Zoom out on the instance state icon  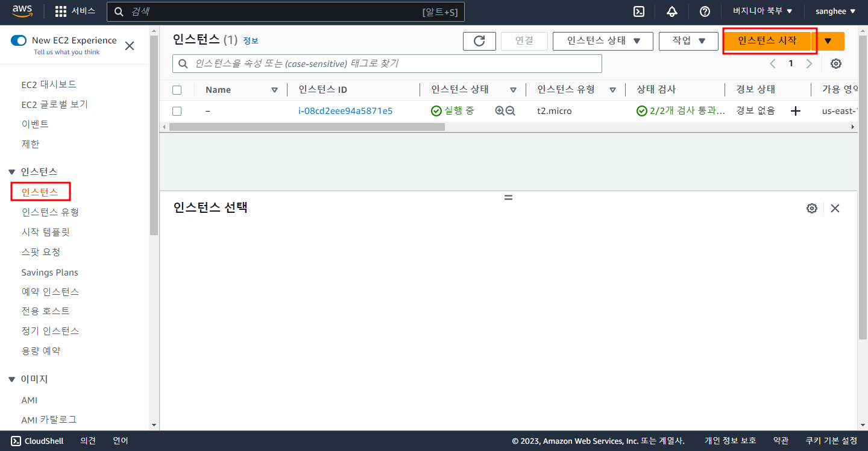tap(511, 111)
